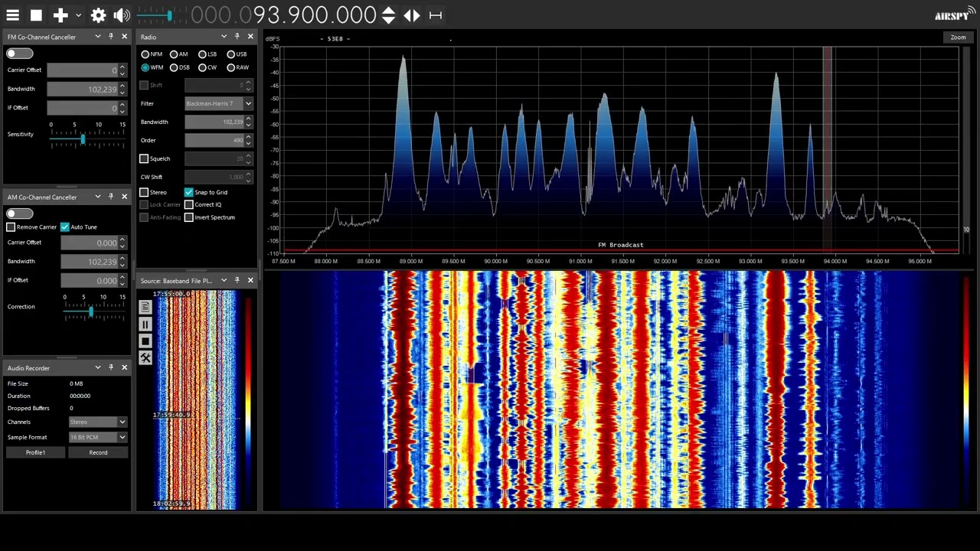Pause baseband file playback

click(x=145, y=324)
